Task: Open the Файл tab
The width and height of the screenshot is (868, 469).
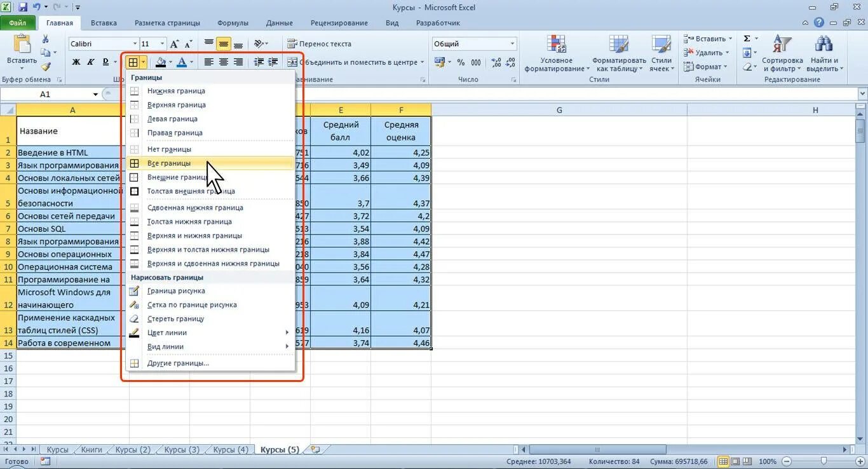Action: [18, 23]
